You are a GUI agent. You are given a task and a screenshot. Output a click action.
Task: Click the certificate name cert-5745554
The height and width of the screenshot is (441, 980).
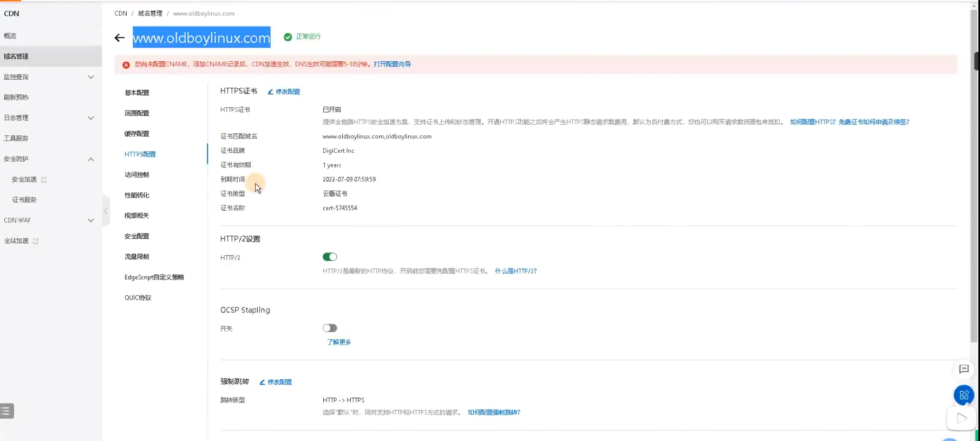click(340, 208)
